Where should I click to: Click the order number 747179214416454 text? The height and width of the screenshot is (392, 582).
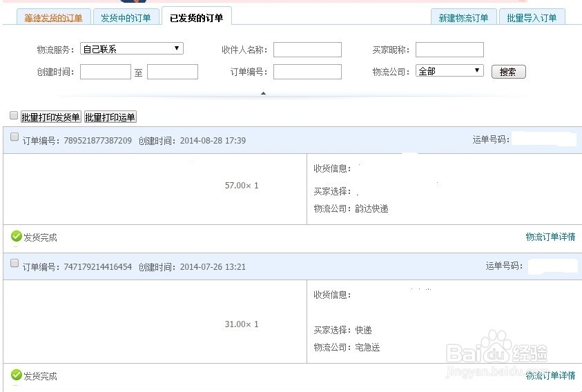[x=97, y=267]
